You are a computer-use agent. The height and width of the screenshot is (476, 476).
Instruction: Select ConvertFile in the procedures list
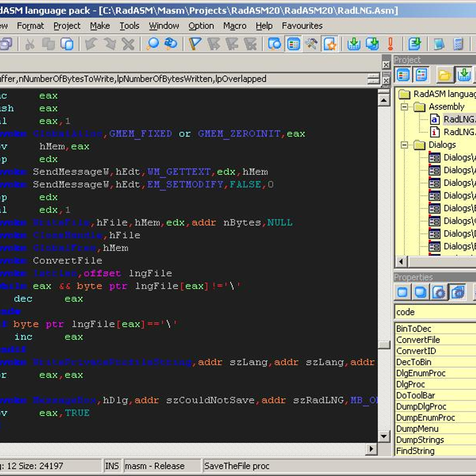418,340
